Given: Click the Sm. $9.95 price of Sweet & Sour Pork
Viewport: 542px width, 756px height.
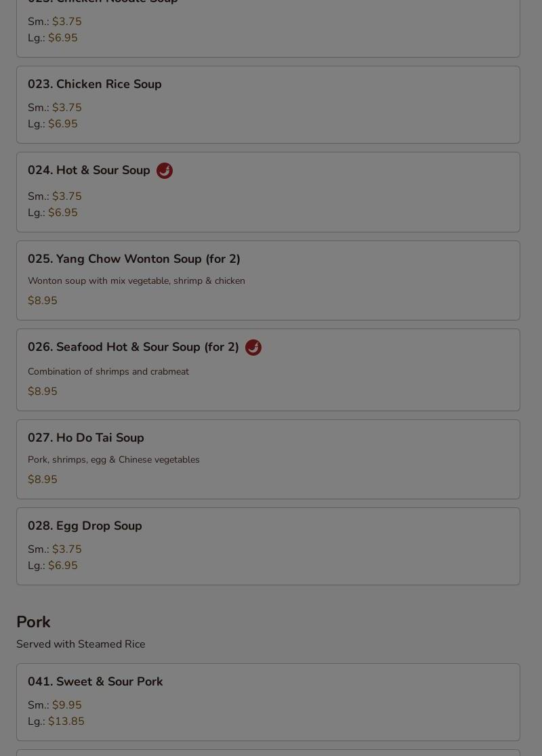Looking at the screenshot, I should click(x=54, y=705).
